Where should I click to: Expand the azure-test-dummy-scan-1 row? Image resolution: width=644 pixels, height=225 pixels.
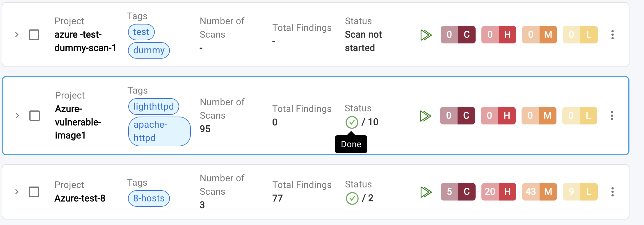point(17,35)
